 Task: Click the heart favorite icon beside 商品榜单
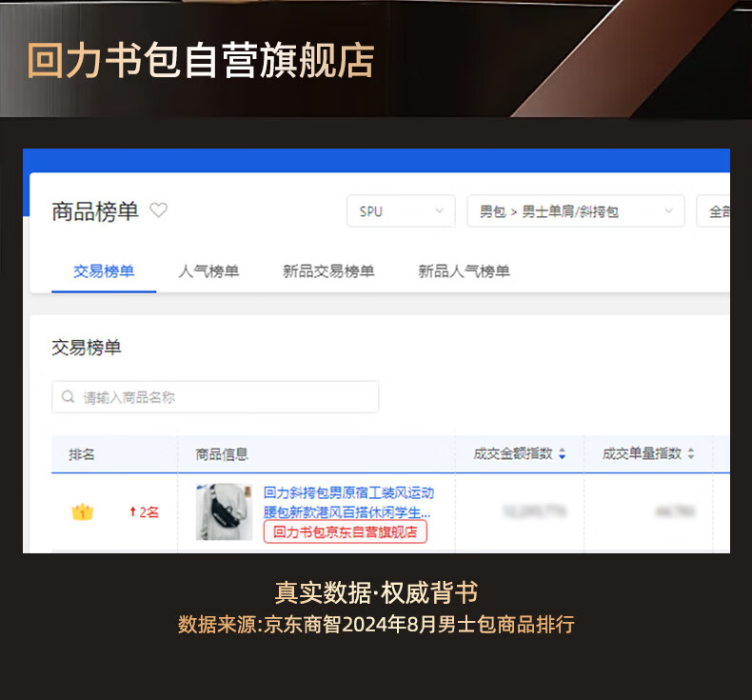click(x=159, y=210)
